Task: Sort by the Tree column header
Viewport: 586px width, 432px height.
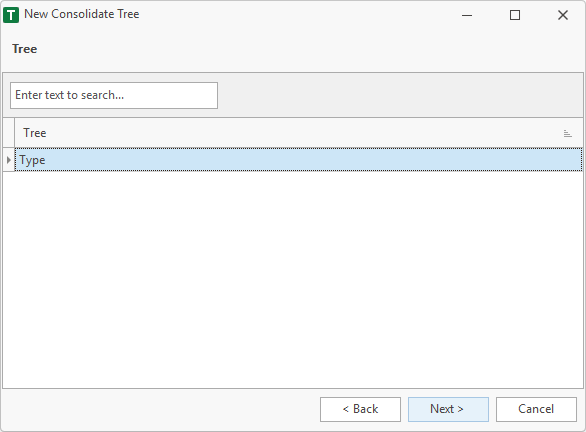Action: (x=299, y=133)
